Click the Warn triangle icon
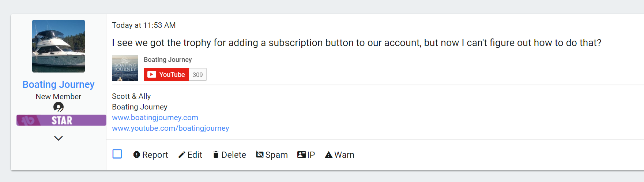The image size is (644, 182). (329, 155)
